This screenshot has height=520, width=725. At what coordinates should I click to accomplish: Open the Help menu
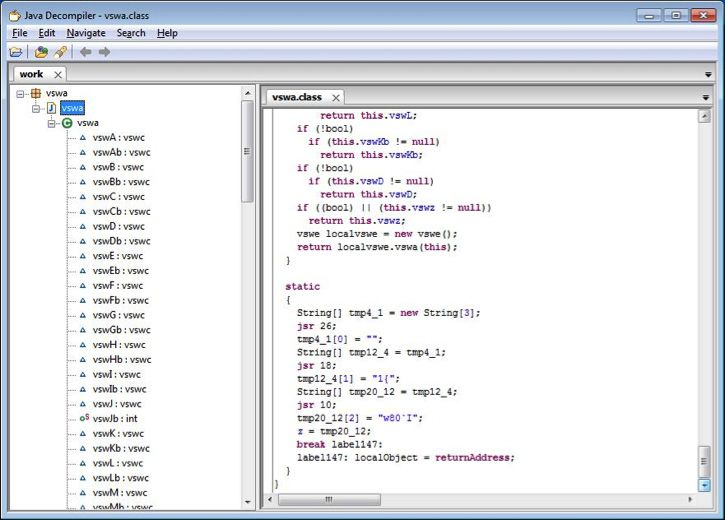pyautogui.click(x=167, y=33)
